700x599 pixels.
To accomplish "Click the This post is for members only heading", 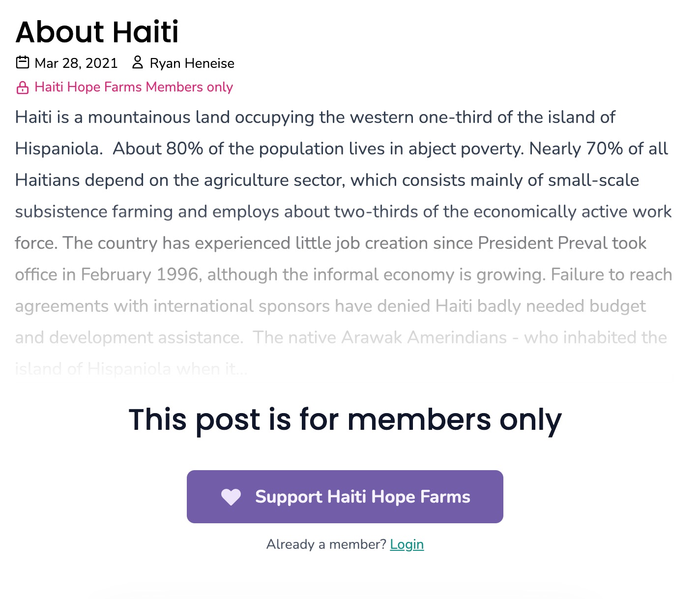I will (x=345, y=420).
